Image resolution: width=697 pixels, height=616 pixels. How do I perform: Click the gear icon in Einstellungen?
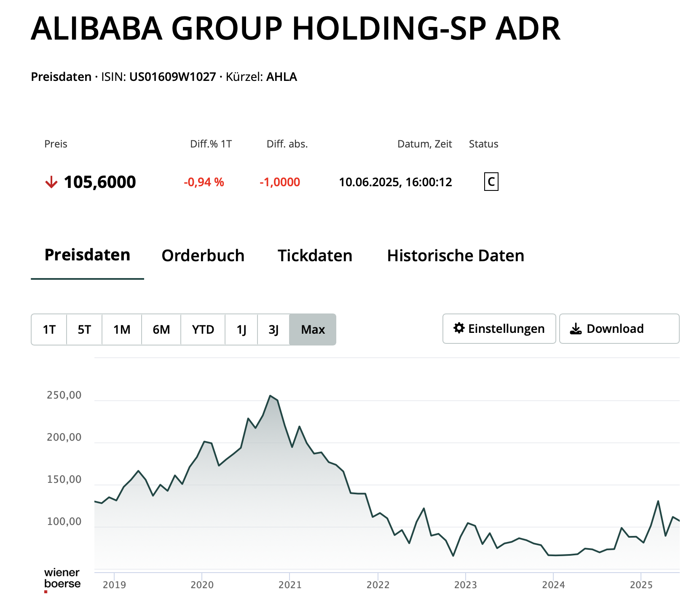[x=459, y=328]
